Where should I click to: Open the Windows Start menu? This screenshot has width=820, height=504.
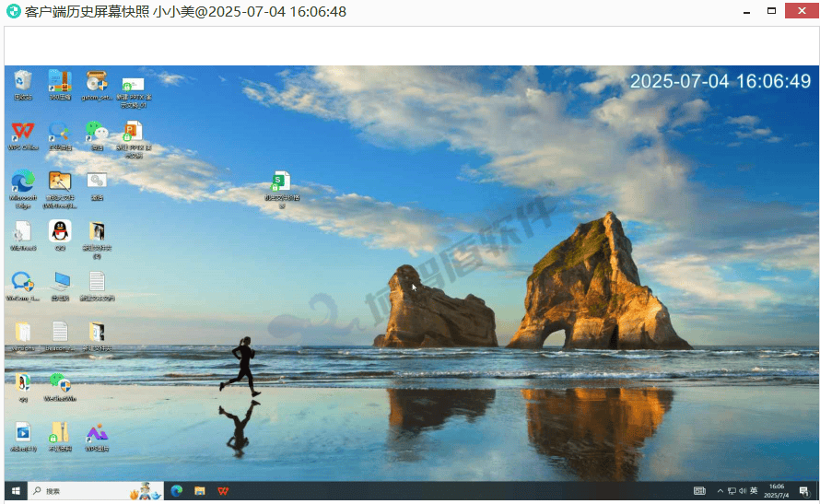(16, 491)
